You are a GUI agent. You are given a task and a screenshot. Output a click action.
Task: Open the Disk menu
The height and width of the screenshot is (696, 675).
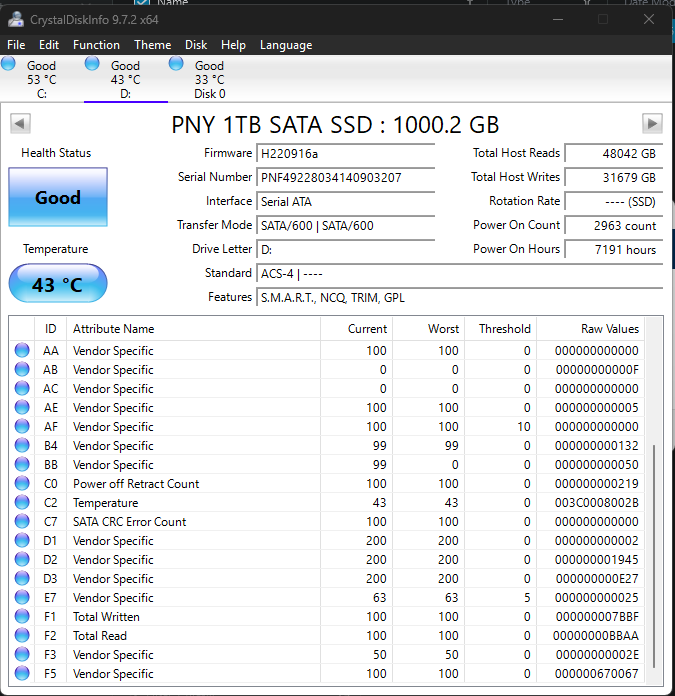pyautogui.click(x=196, y=45)
